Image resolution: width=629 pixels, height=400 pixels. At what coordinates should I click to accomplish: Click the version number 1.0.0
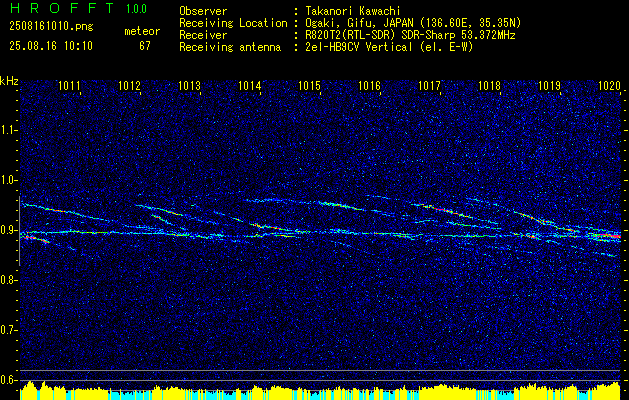tap(136, 9)
